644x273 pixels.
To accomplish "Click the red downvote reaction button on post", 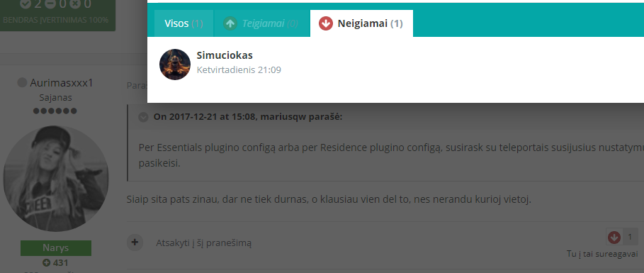I will 614,238.
